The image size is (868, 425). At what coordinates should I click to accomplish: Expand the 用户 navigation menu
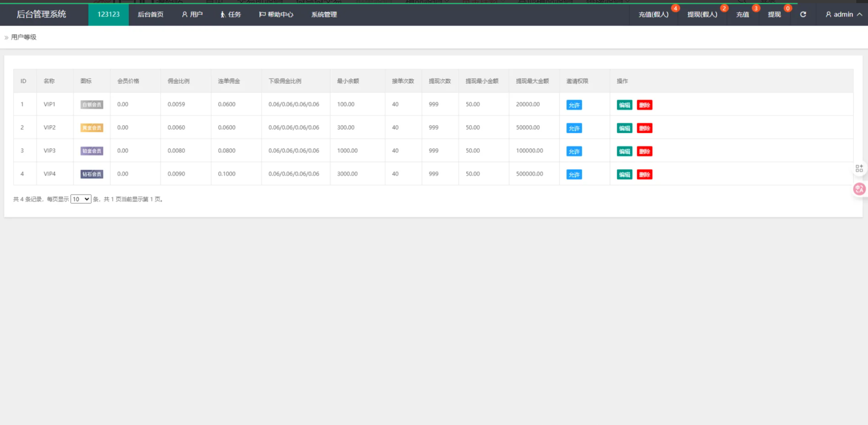(192, 14)
